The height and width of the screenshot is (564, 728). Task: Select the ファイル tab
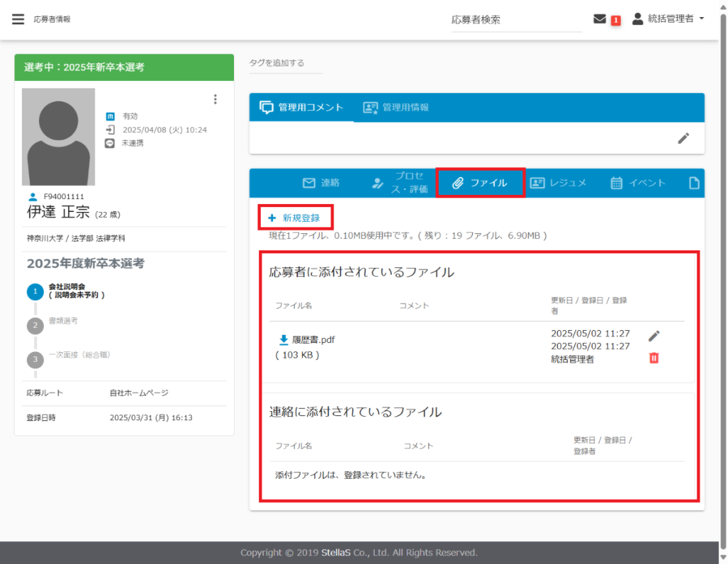click(481, 183)
